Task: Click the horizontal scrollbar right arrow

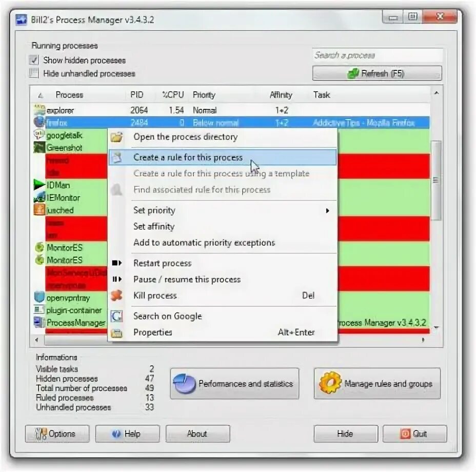Action: (423, 340)
